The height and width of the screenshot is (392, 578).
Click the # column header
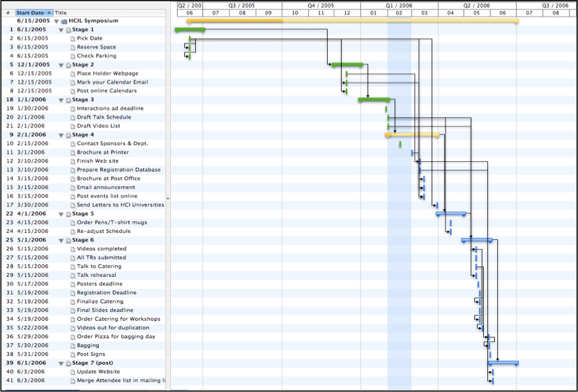click(x=8, y=13)
